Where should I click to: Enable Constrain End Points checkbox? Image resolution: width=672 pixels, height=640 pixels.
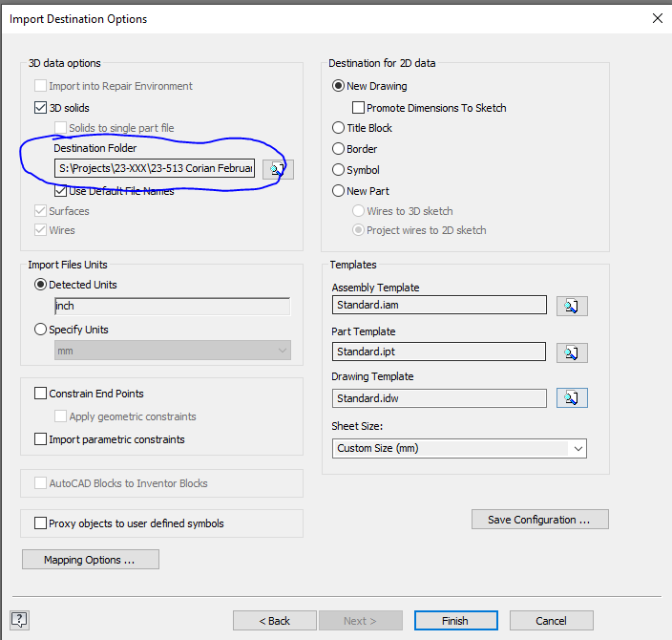tap(40, 393)
